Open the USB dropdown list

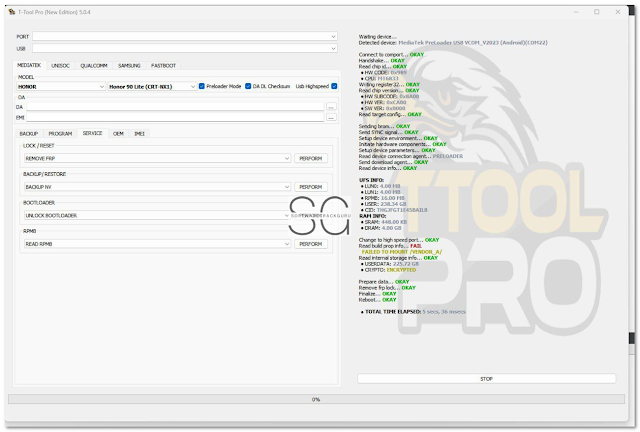pos(185,48)
